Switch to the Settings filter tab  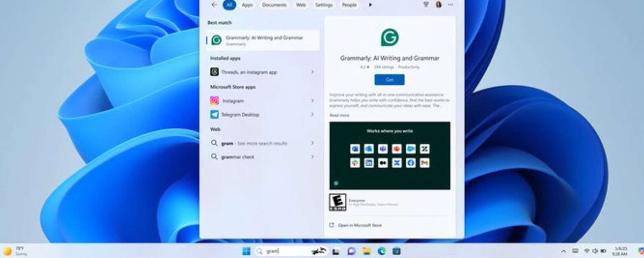(x=324, y=5)
